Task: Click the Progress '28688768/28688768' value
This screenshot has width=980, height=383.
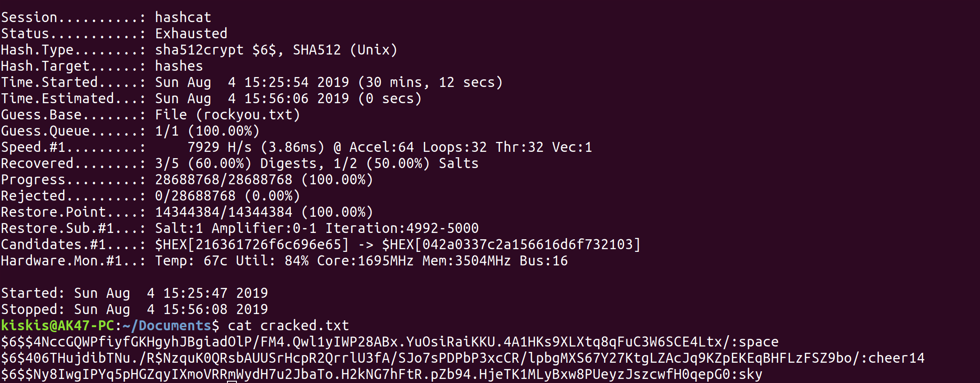Action: click(x=223, y=180)
